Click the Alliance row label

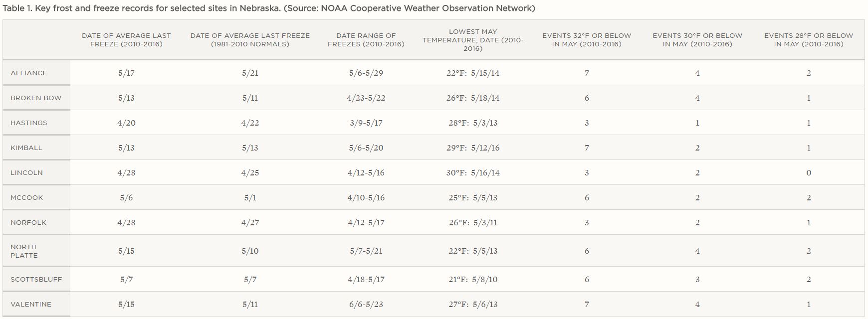pyautogui.click(x=29, y=73)
